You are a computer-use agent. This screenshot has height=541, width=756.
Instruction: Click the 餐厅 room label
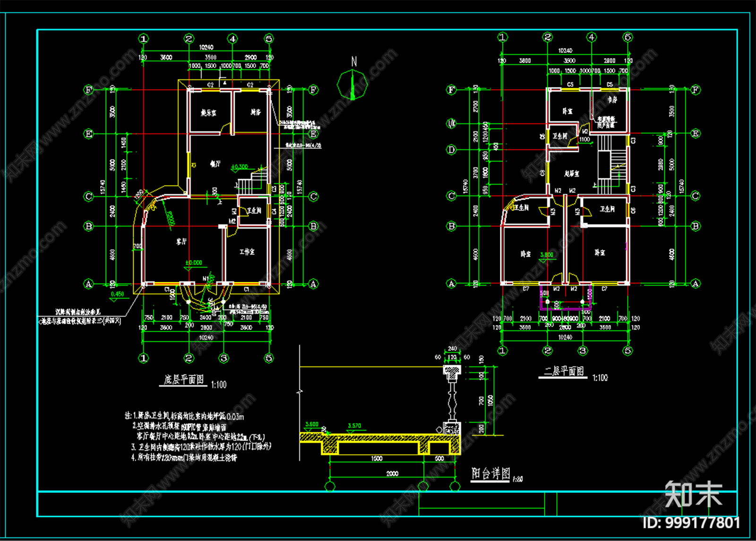tap(215, 164)
